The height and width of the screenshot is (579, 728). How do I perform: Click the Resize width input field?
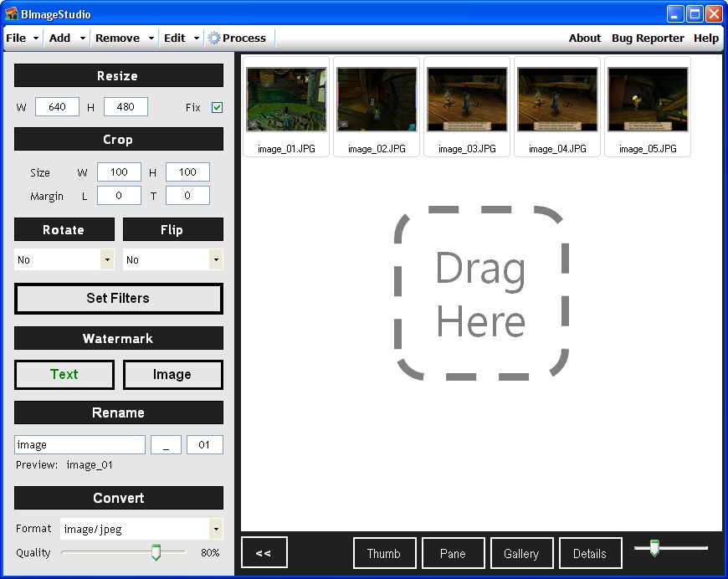[57, 107]
